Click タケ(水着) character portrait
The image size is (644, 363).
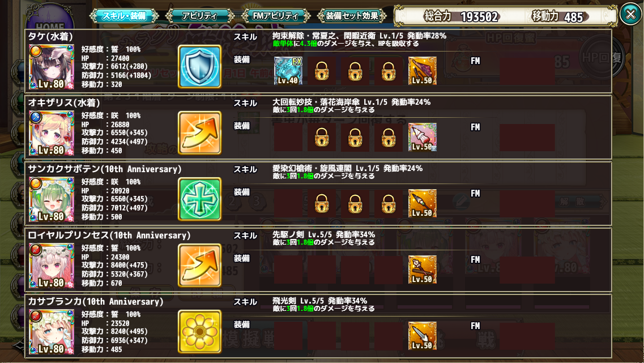click(52, 66)
